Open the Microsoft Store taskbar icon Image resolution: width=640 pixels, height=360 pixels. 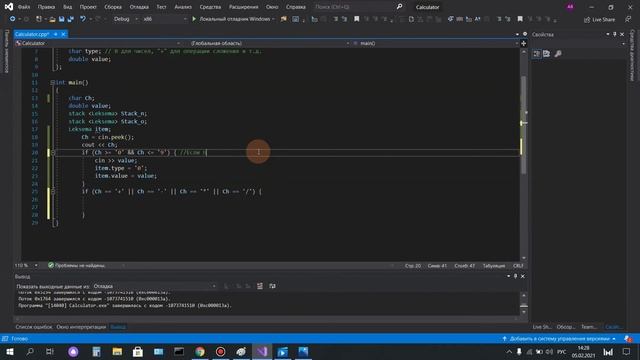pos(138,352)
